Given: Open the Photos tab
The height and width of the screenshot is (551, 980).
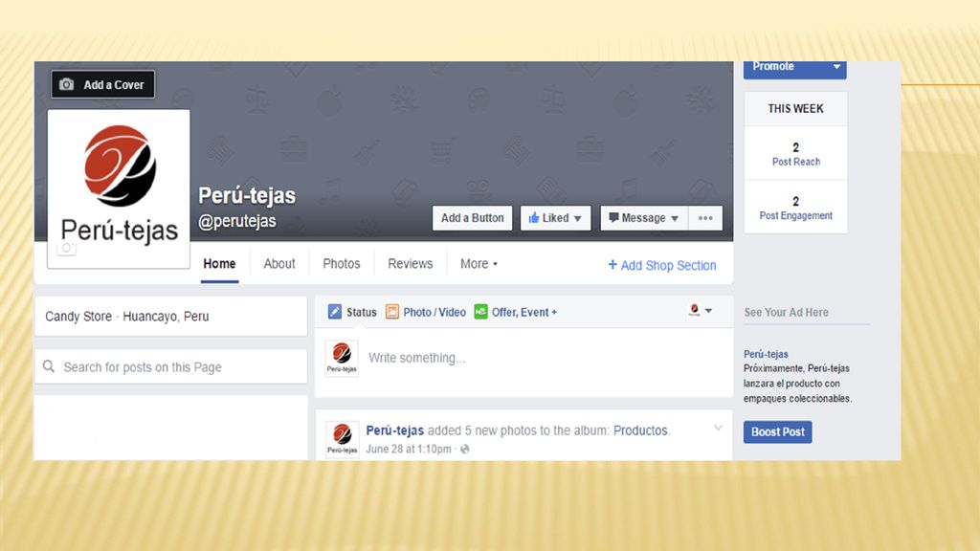Looking at the screenshot, I should 342,264.
